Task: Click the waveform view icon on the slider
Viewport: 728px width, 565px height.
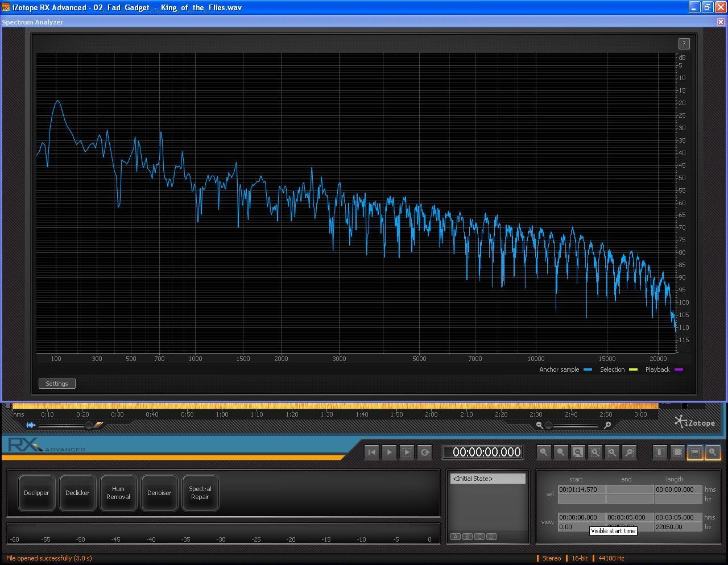Action: pyautogui.click(x=31, y=425)
